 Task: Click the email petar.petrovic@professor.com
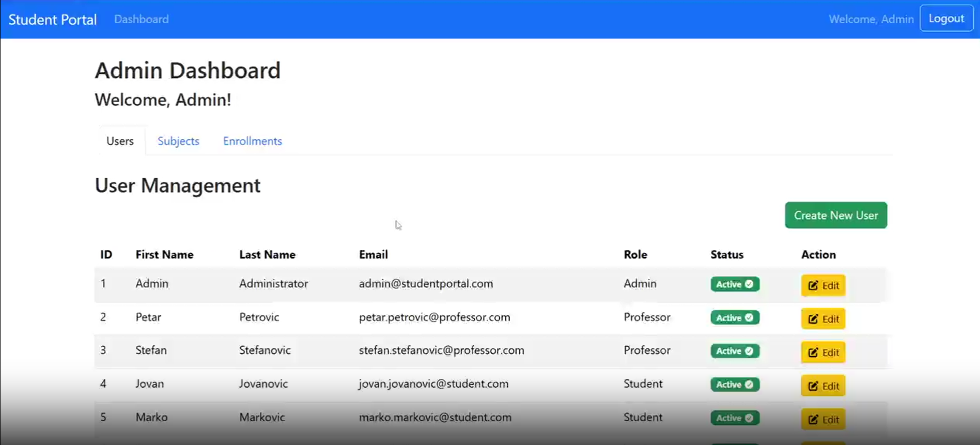tap(434, 317)
